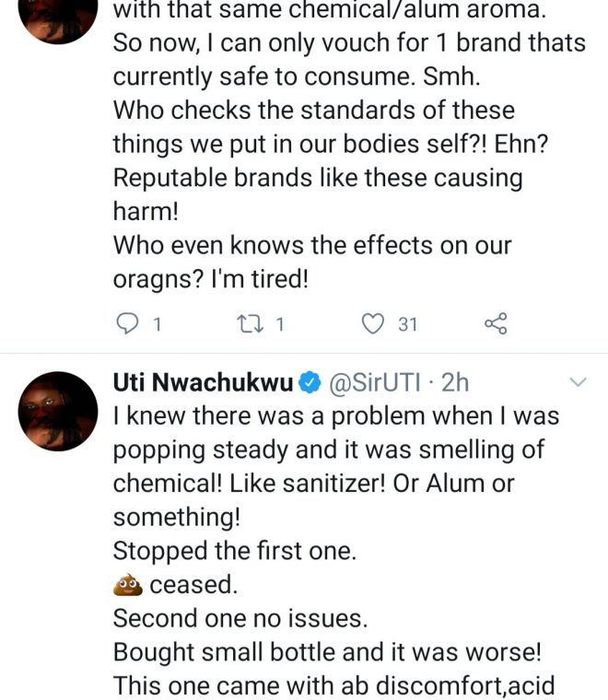Click the 2h timestamp on the tweet

(454, 381)
